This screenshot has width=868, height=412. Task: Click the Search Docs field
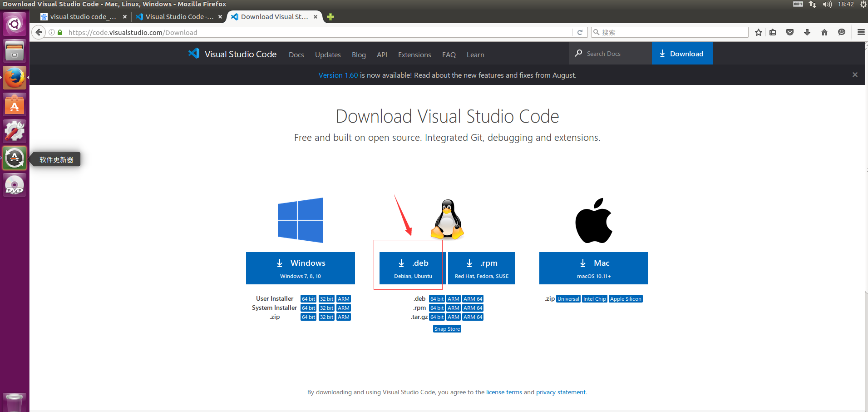(610, 53)
